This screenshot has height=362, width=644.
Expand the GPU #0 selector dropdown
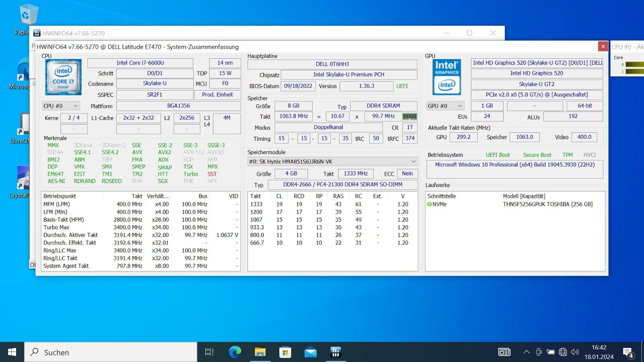coord(445,106)
